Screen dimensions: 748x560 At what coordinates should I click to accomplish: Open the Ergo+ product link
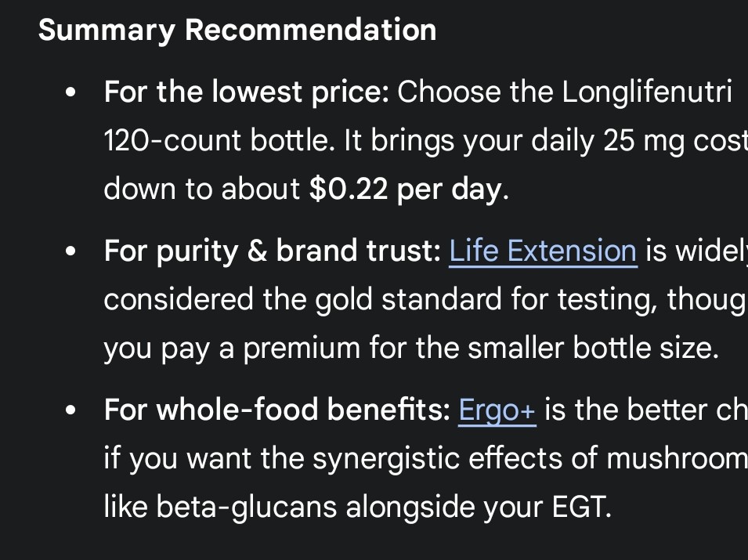[x=497, y=410]
